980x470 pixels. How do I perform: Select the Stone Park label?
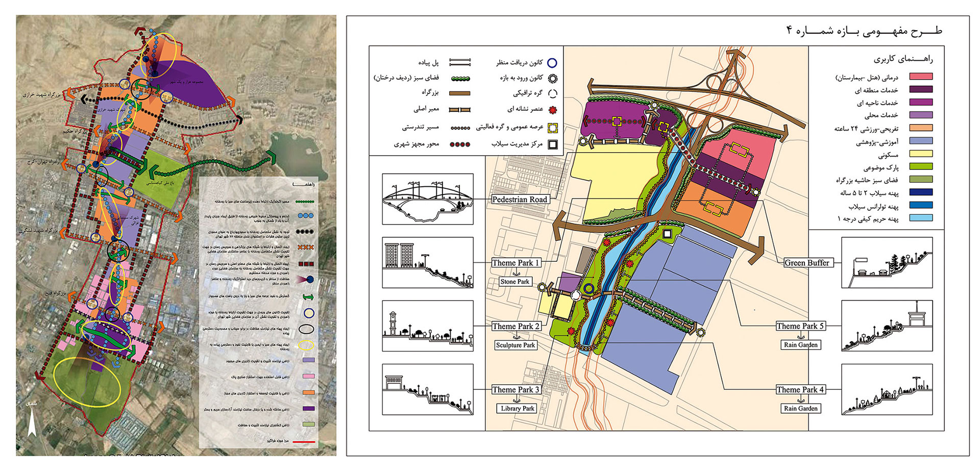tap(514, 282)
